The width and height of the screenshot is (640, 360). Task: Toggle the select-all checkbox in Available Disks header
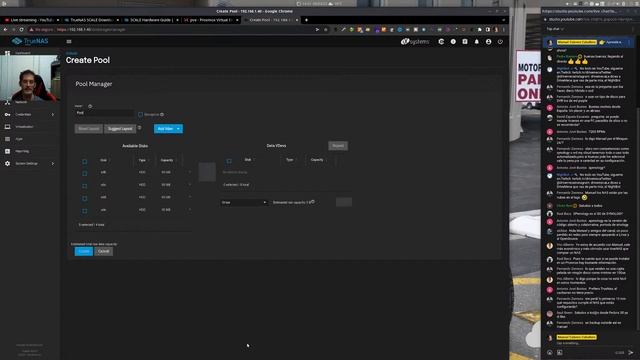click(84, 161)
